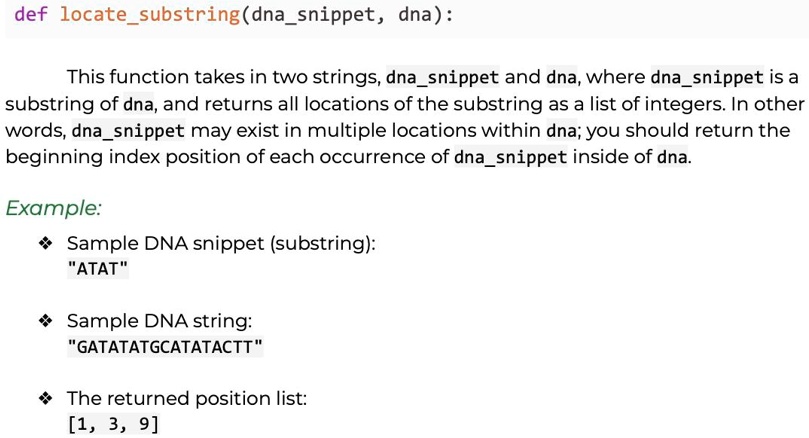
Task: Click the first inline dna_snippet code in the paragraph
Action: pos(442,77)
